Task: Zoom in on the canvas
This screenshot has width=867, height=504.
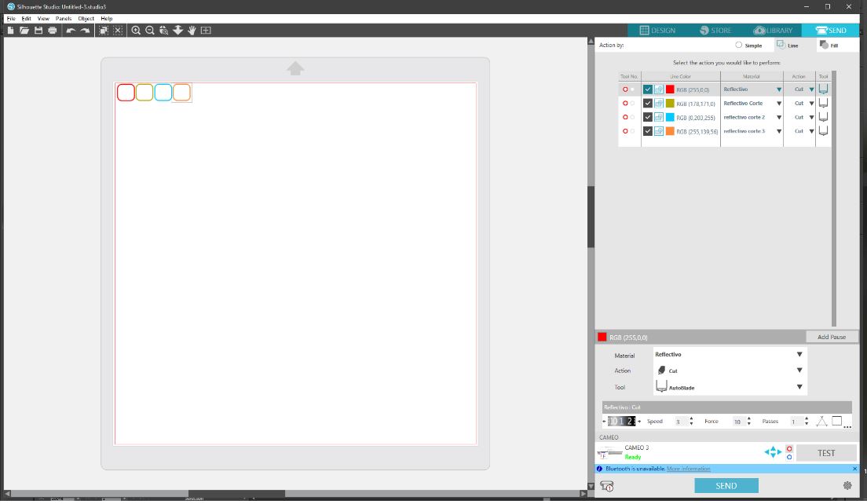Action: coord(135,31)
